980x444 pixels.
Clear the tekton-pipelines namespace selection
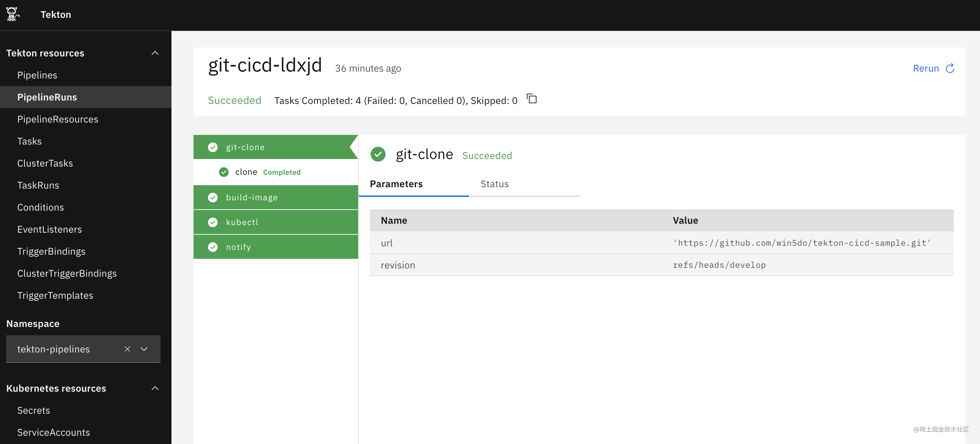[x=127, y=349]
